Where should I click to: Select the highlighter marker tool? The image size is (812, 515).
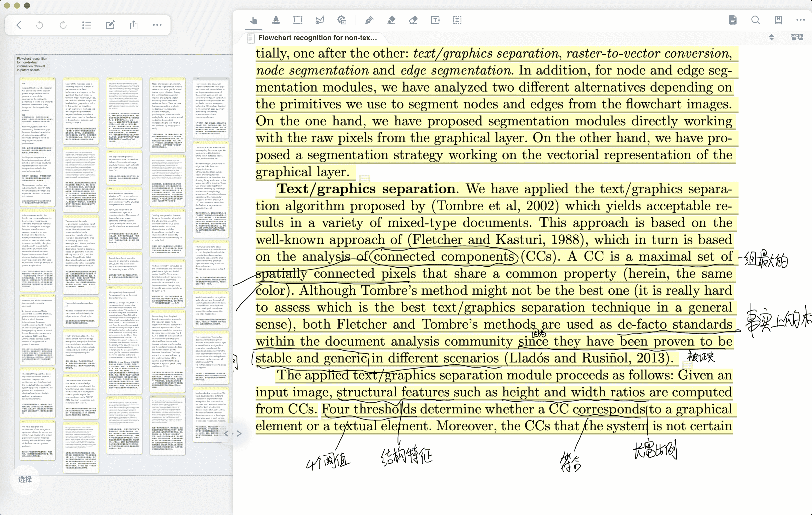tap(391, 21)
